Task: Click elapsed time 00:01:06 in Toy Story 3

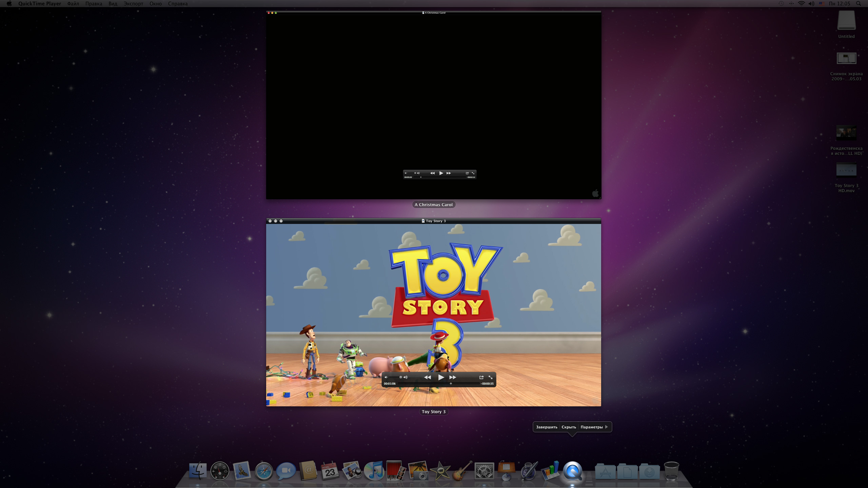Action: [390, 384]
